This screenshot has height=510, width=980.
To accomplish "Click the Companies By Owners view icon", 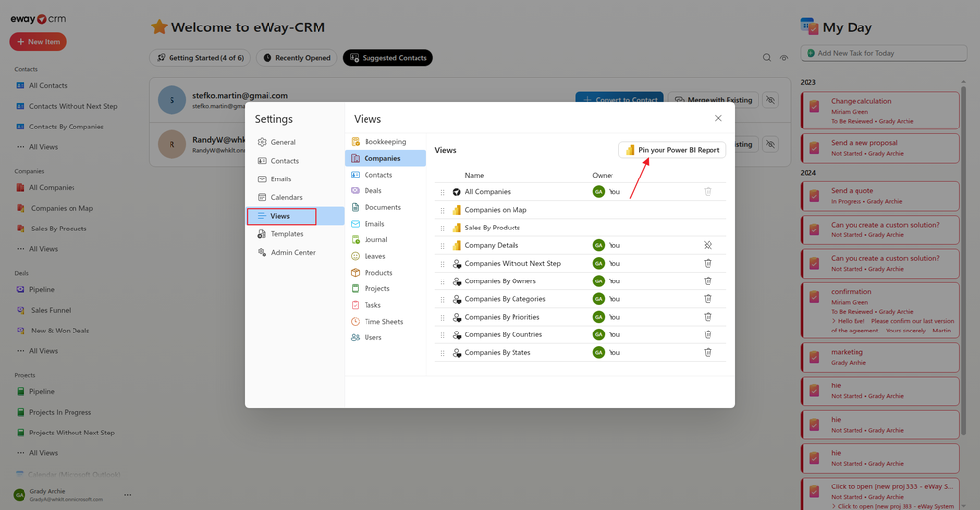I will tap(457, 281).
